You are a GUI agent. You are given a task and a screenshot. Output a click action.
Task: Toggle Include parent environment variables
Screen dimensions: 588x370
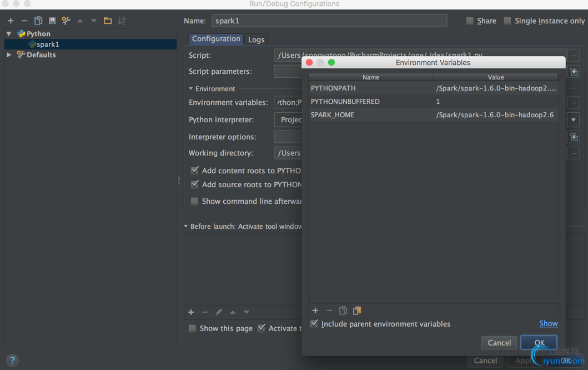[x=314, y=323]
